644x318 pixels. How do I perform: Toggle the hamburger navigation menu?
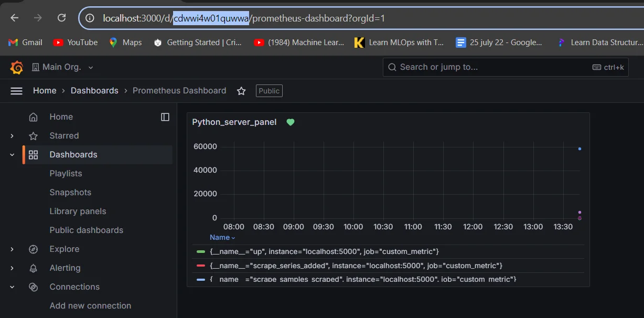pos(17,91)
